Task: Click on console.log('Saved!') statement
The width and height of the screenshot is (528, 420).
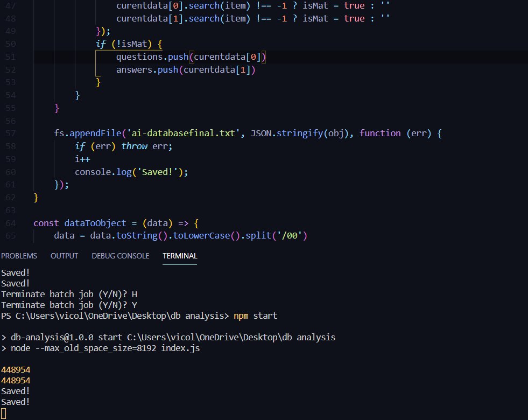Action: [131, 172]
